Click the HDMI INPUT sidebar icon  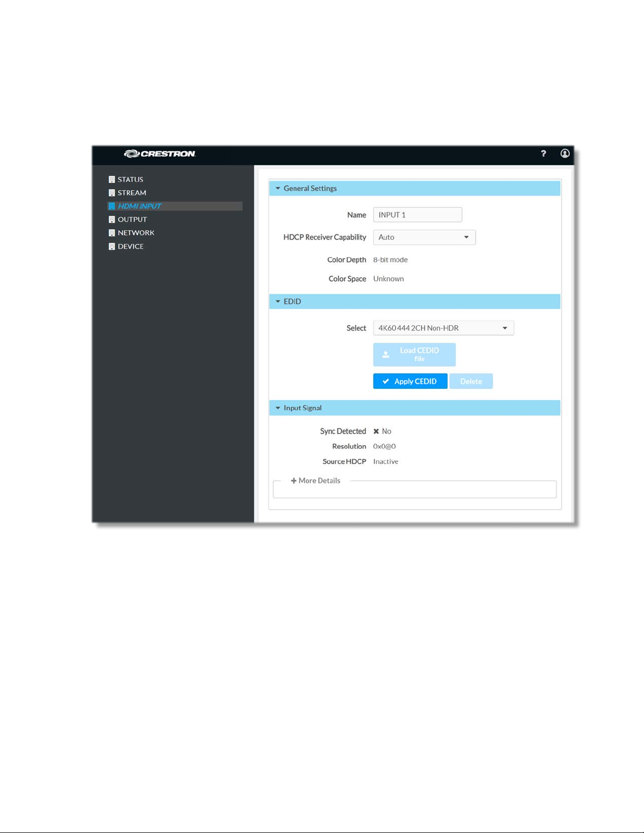(x=111, y=206)
